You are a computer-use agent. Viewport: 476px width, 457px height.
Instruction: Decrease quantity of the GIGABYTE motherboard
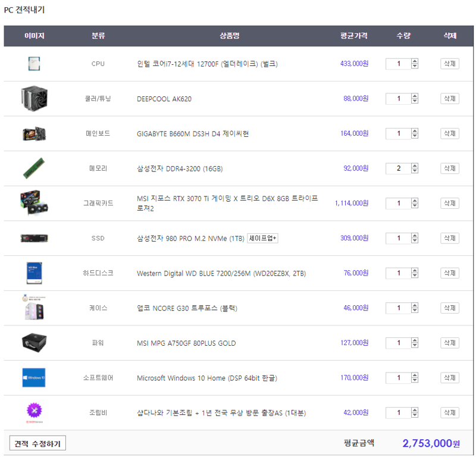click(x=414, y=136)
